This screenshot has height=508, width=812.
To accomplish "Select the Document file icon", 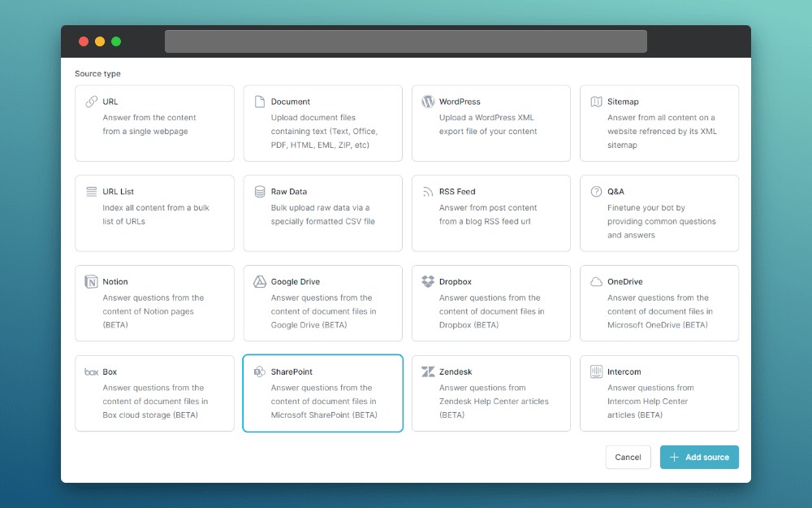I will pyautogui.click(x=260, y=102).
